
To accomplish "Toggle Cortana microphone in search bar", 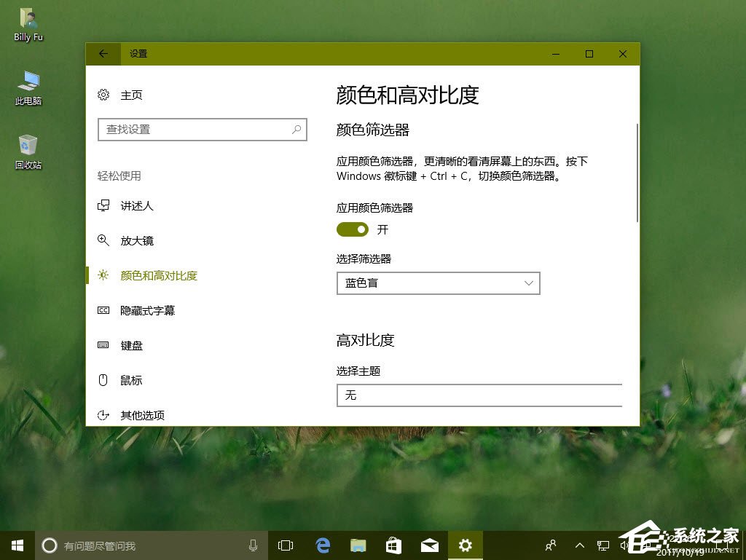I will [253, 545].
